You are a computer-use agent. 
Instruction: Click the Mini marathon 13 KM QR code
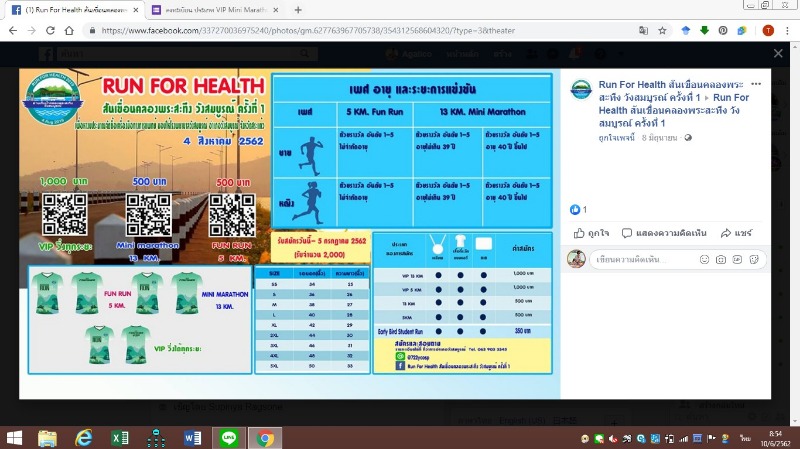[148, 215]
